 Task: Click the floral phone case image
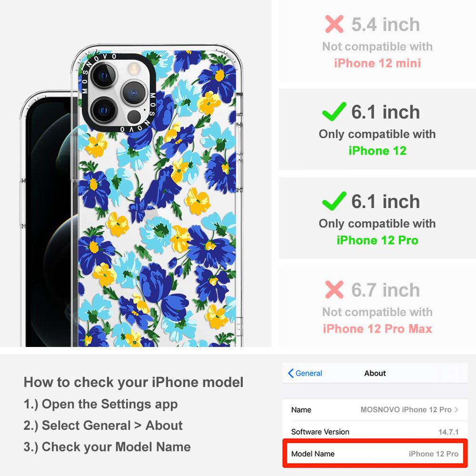click(x=157, y=196)
